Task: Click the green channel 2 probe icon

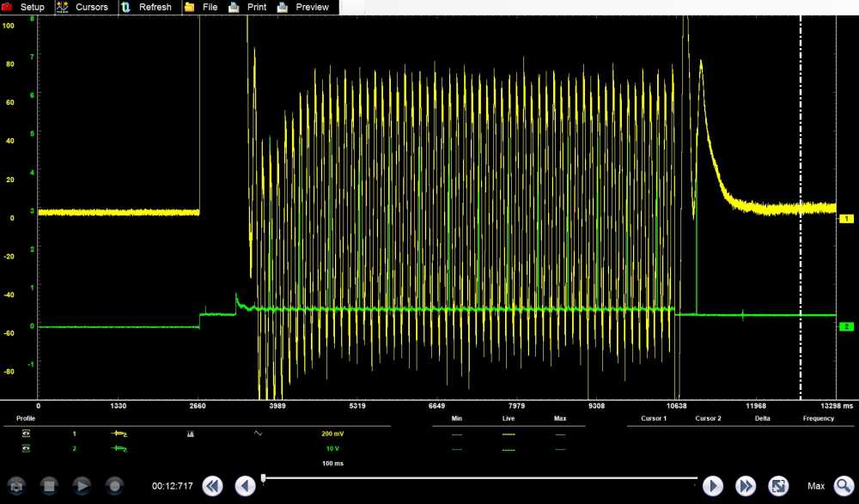Action: (x=119, y=449)
